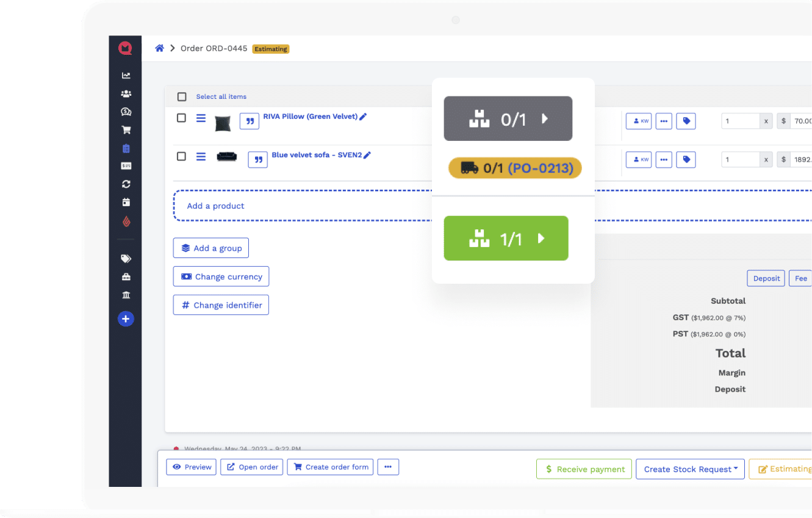Image resolution: width=812 pixels, height=518 pixels.
Task: Click the Change currency button
Action: (x=221, y=276)
